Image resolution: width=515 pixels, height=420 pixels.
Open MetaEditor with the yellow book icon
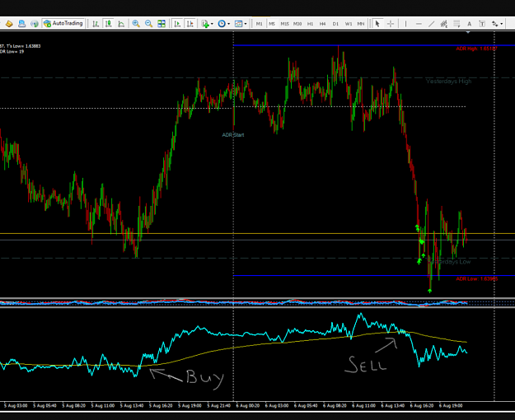[x=9, y=24]
